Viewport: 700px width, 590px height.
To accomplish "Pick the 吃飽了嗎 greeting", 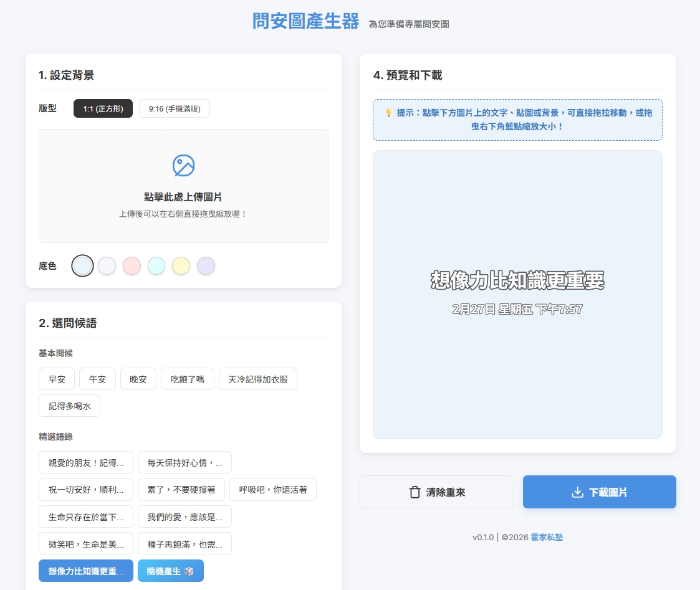I will click(187, 379).
